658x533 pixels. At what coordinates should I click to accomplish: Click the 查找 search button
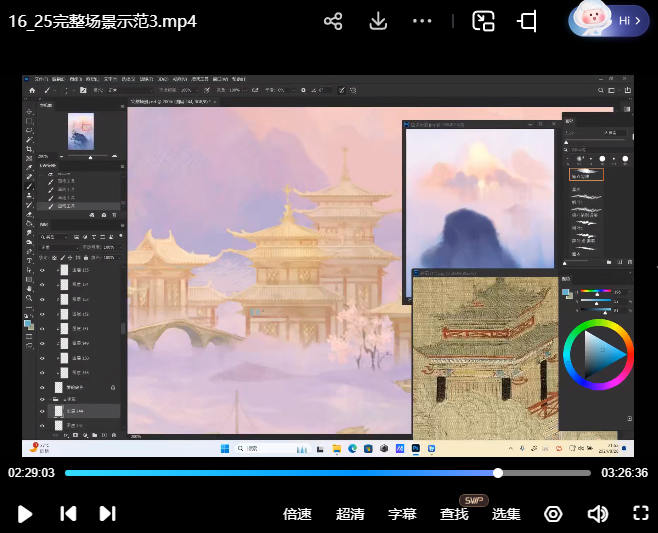click(x=454, y=514)
